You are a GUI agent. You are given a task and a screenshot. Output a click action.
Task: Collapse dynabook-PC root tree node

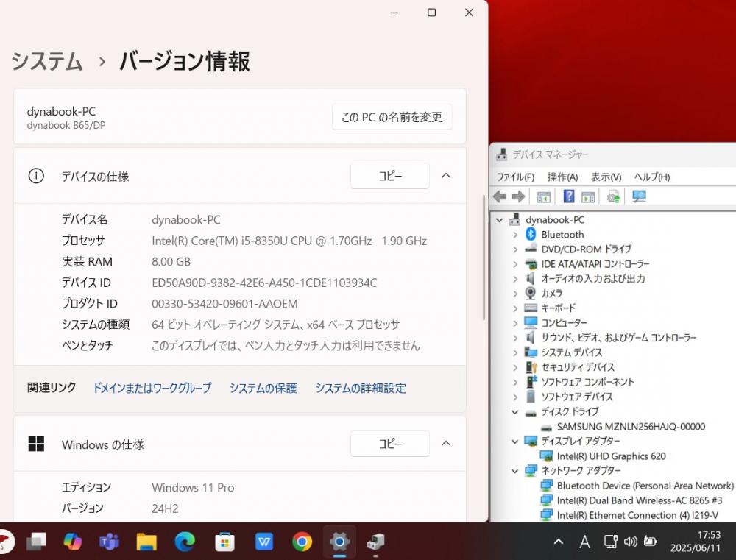500,220
